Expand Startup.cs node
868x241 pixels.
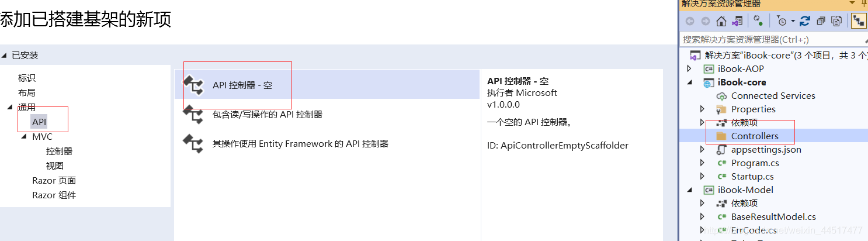click(x=703, y=177)
